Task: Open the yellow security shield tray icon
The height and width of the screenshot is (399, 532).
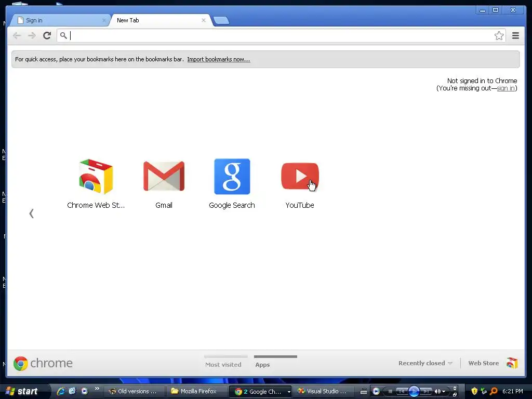Action: click(474, 391)
